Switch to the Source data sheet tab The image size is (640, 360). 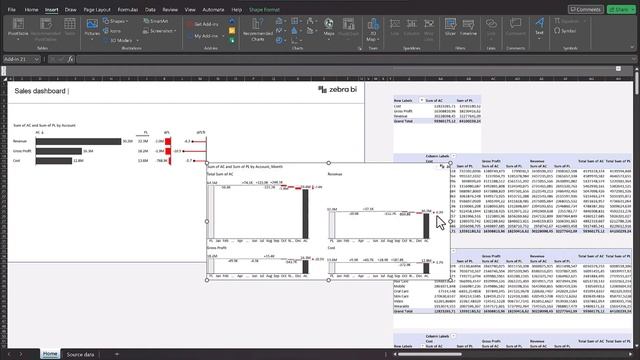coord(80,354)
